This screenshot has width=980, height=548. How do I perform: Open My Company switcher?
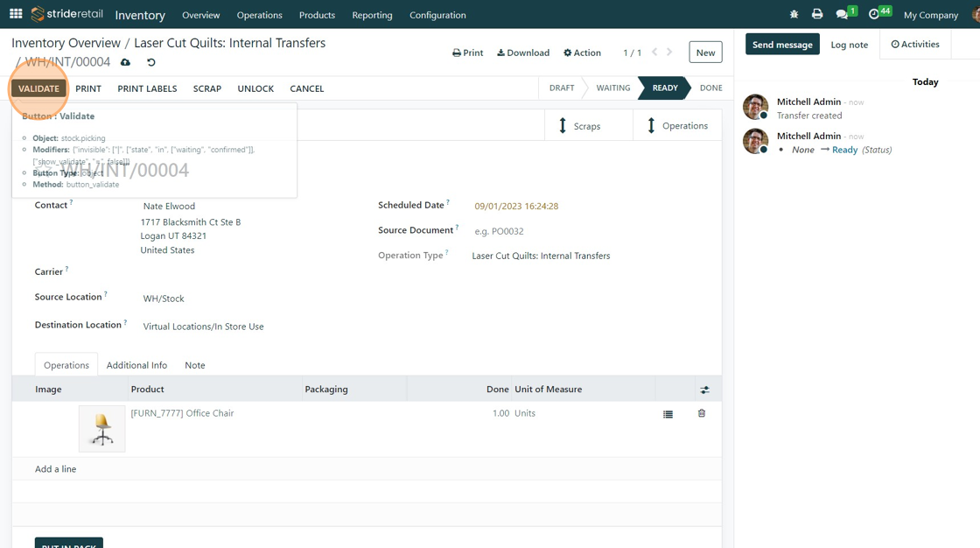click(931, 15)
